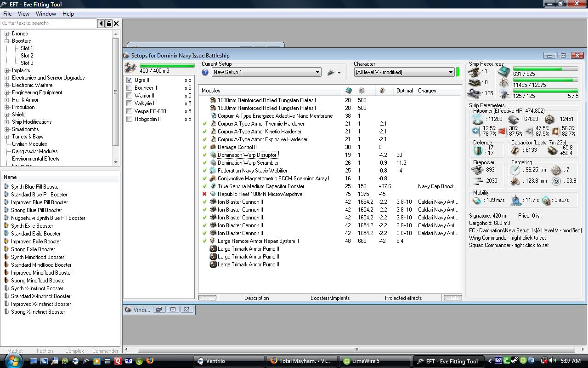588x368 pixels.
Task: Check the Warrior II drone checkbox
Action: pyautogui.click(x=130, y=96)
